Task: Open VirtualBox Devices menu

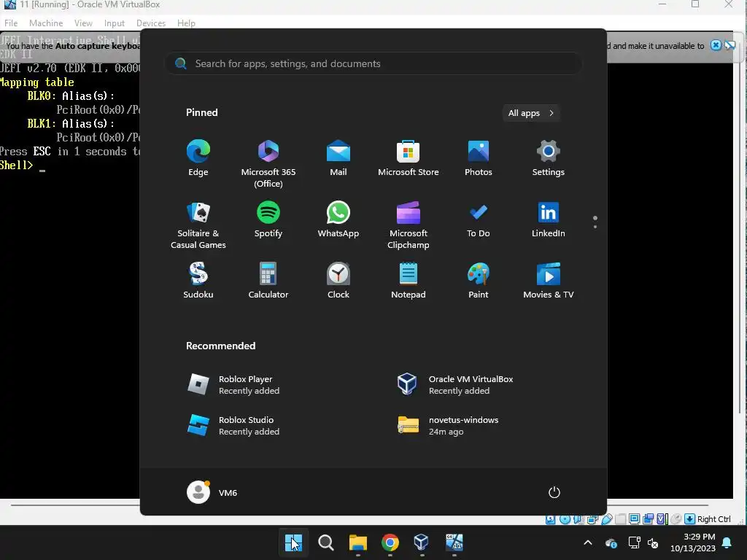Action: [x=151, y=23]
